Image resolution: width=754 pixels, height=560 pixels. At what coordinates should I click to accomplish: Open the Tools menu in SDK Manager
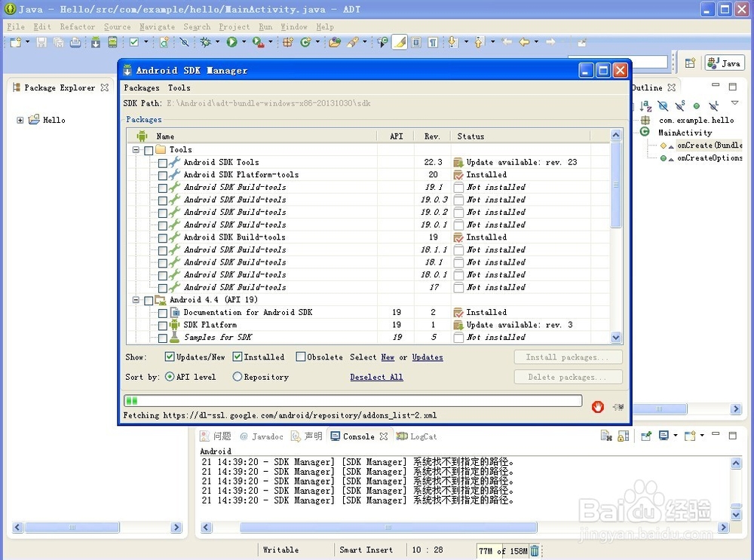click(x=179, y=87)
